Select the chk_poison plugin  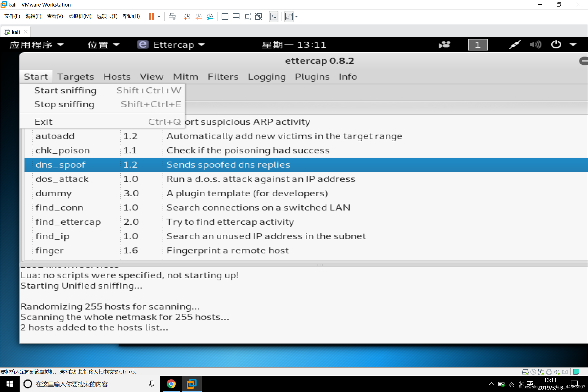(x=63, y=150)
